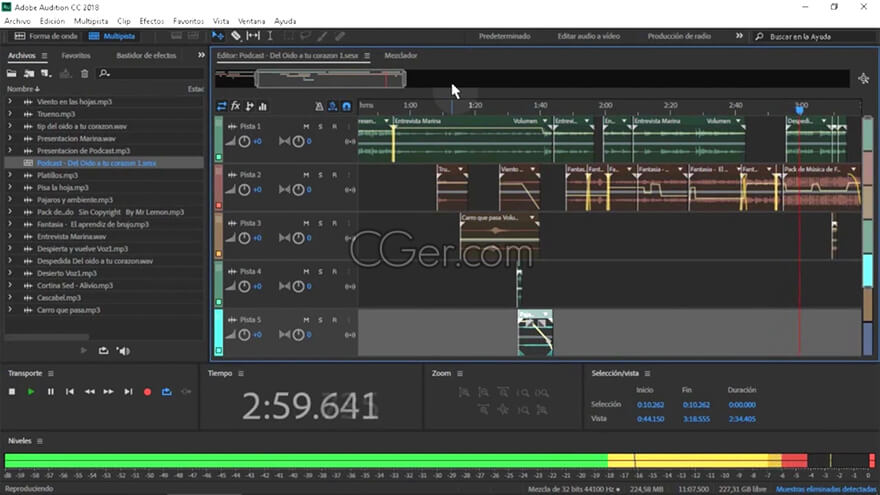Viewport: 880px width, 495px height.
Task: Expand Entrevista Marina.wav entry
Action: pyautogui.click(x=10, y=236)
